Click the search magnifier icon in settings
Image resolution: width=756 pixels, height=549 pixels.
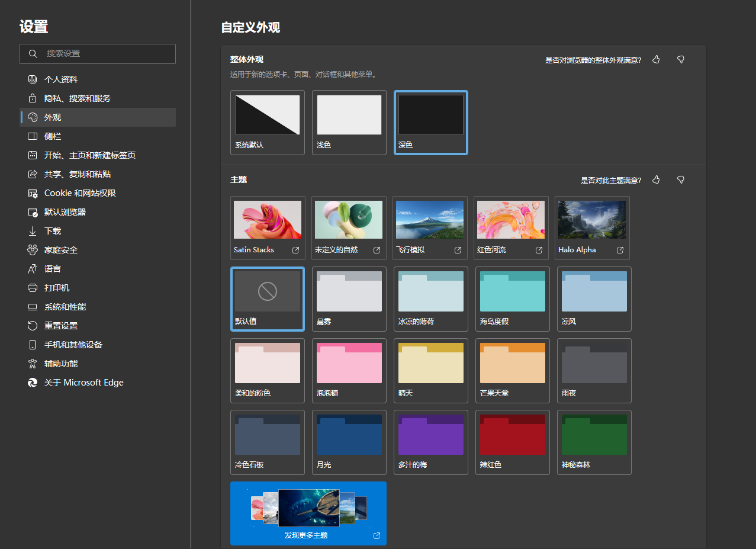point(33,54)
